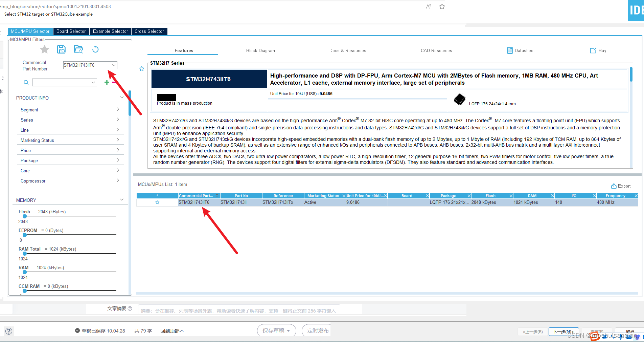
Task: Expand the Price filter
Action: pos(118,150)
